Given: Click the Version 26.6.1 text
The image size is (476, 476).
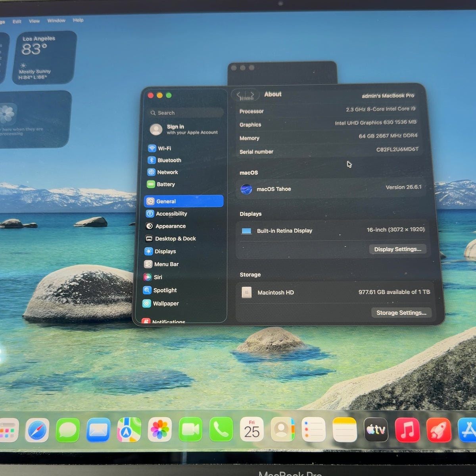Looking at the screenshot, I should [404, 187].
